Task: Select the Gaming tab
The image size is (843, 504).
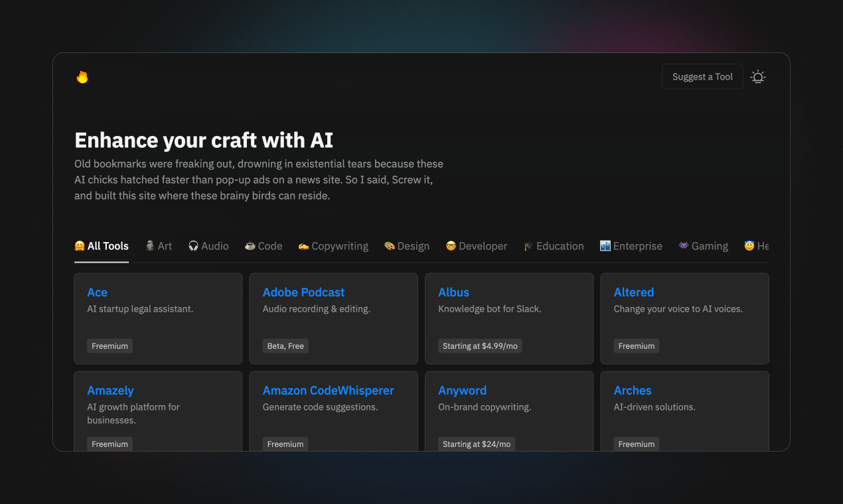Action: point(703,246)
